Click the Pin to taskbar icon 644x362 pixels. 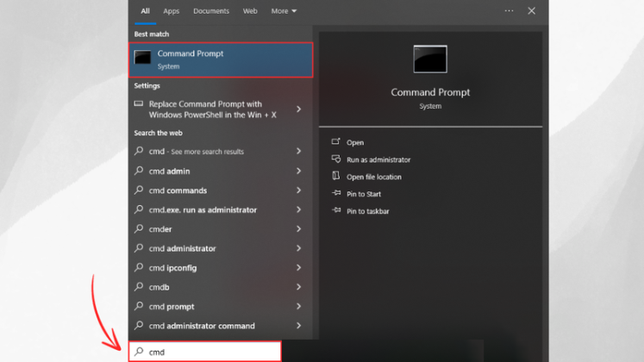coord(336,211)
